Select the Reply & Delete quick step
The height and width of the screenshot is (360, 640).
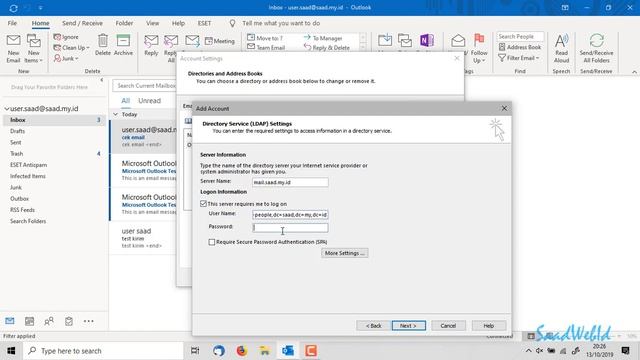pyautogui.click(x=327, y=48)
